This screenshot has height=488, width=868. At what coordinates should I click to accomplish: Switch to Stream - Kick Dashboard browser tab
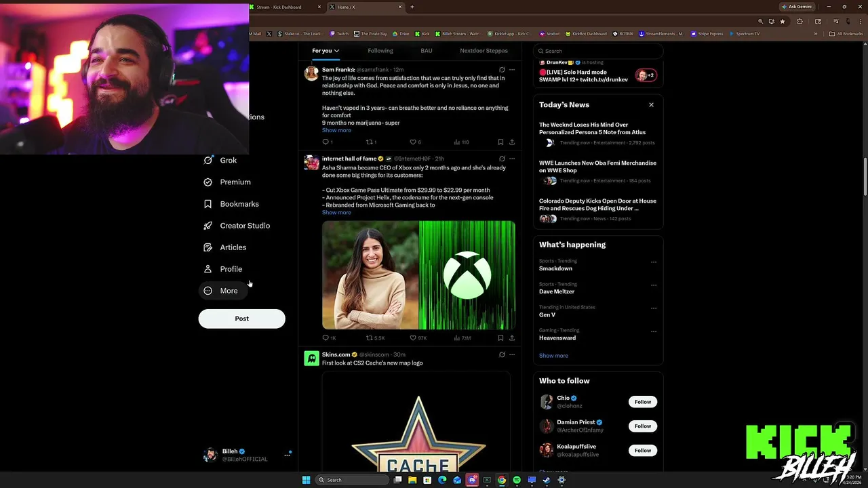pyautogui.click(x=285, y=7)
